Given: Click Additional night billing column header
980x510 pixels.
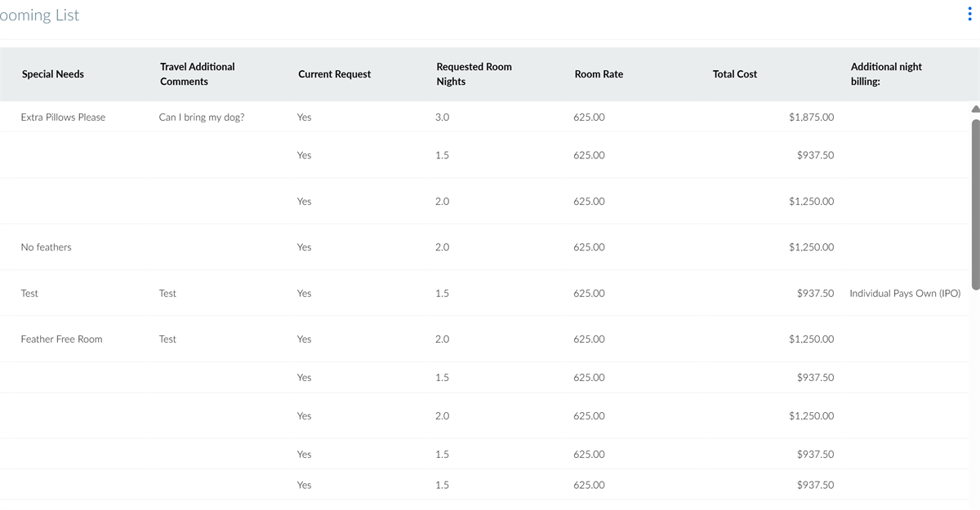Looking at the screenshot, I should pyautogui.click(x=886, y=74).
